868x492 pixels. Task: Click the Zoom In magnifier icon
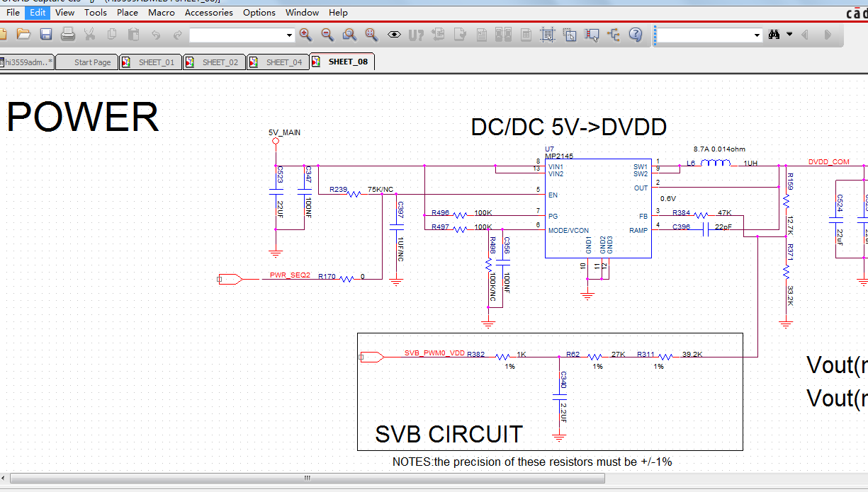pyautogui.click(x=305, y=34)
